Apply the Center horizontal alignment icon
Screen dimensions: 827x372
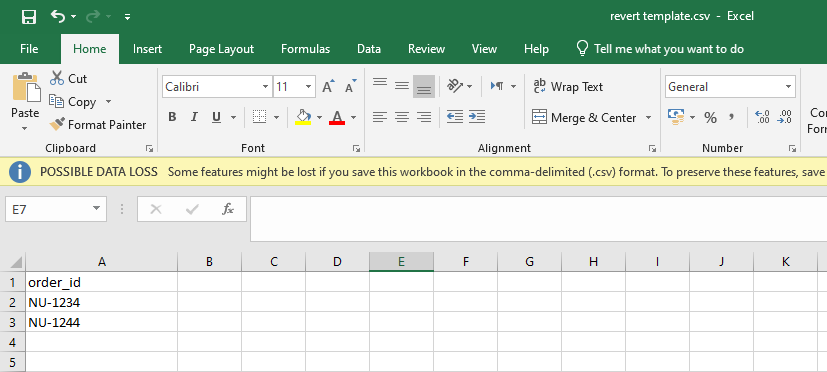(x=402, y=117)
